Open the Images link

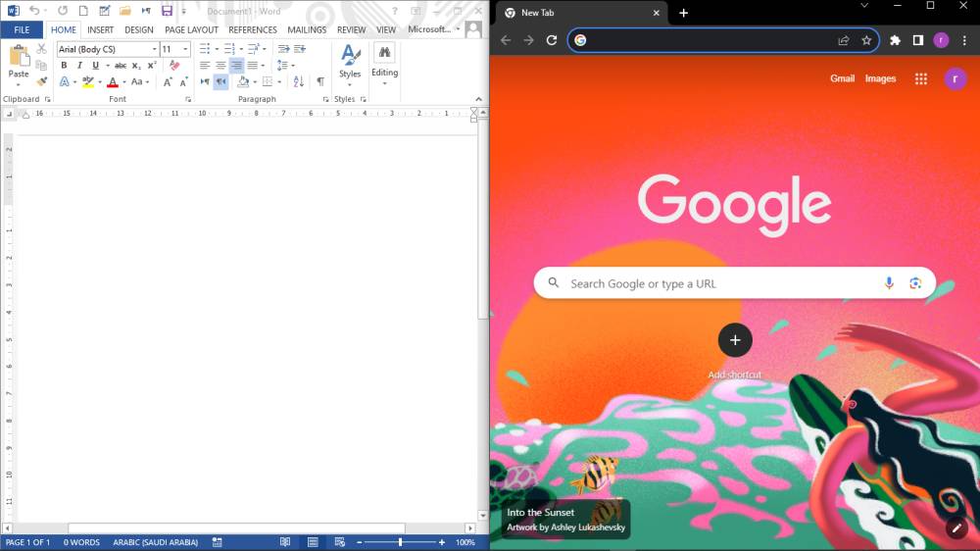coord(880,78)
